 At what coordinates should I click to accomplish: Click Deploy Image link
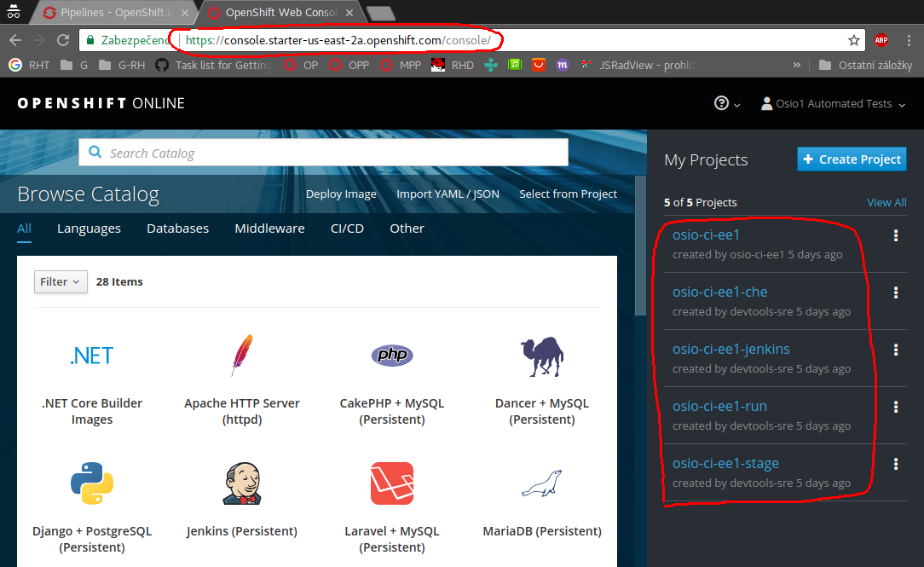[x=341, y=194]
